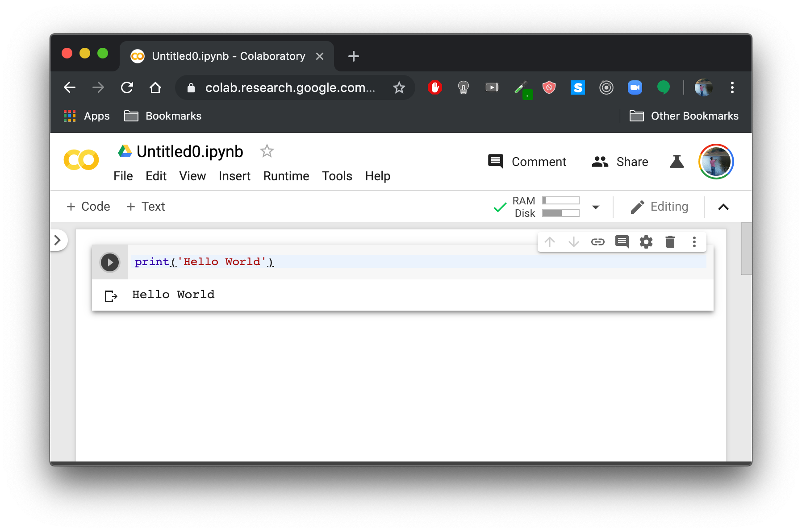This screenshot has height=532, width=802.
Task: Open the Apps shortcut
Action: coord(87,116)
